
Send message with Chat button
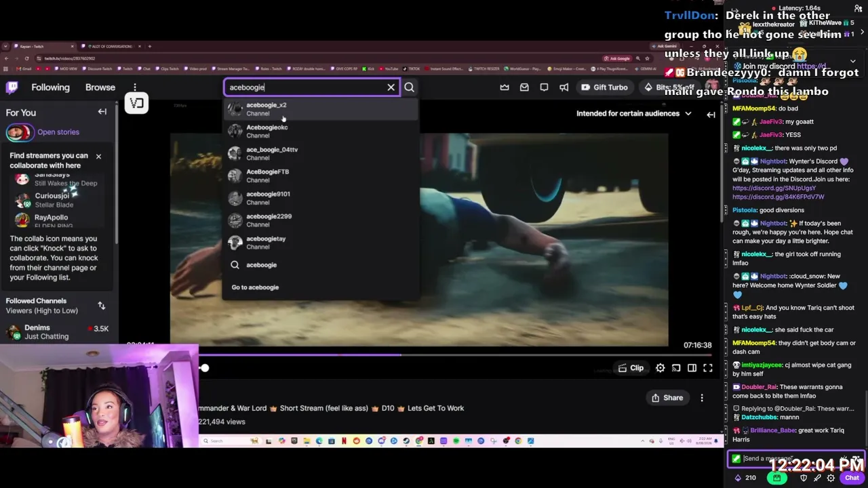[x=852, y=478]
